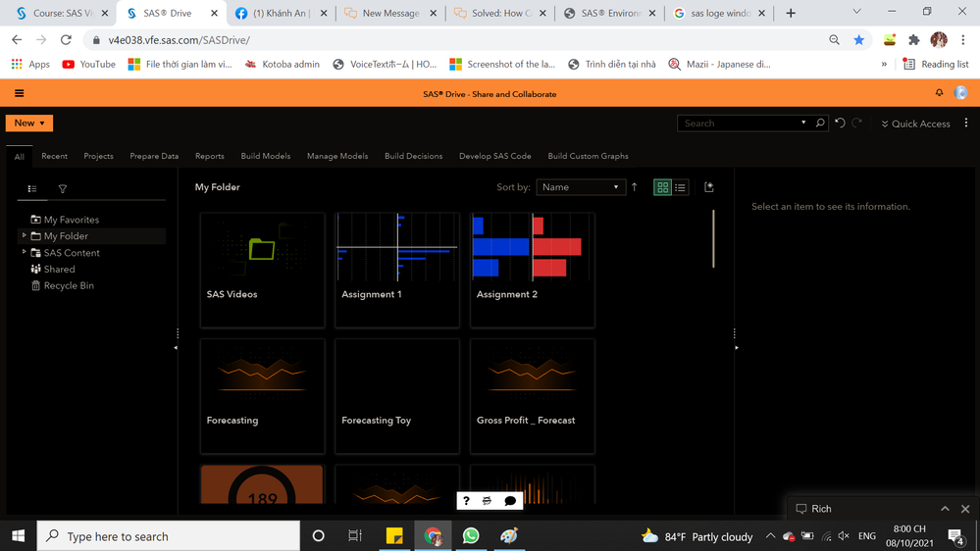Viewport: 980px width, 551px height.
Task: Switch to the folder tree view icon
Action: tap(31, 188)
